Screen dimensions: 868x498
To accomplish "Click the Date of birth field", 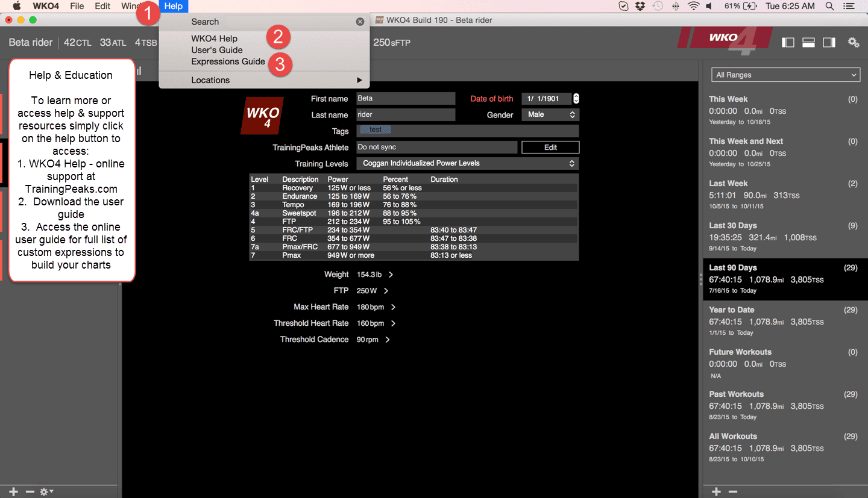I will (546, 99).
